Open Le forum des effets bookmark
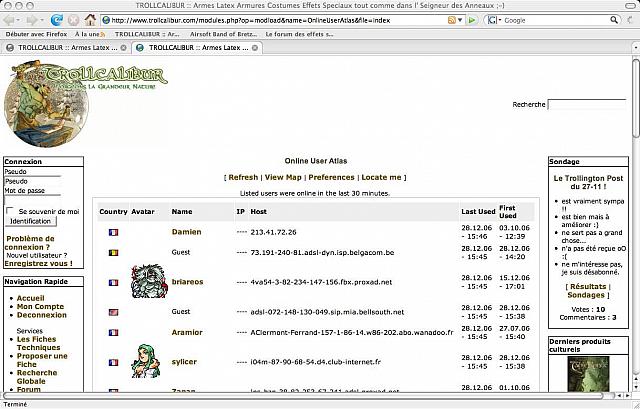 click(x=299, y=34)
